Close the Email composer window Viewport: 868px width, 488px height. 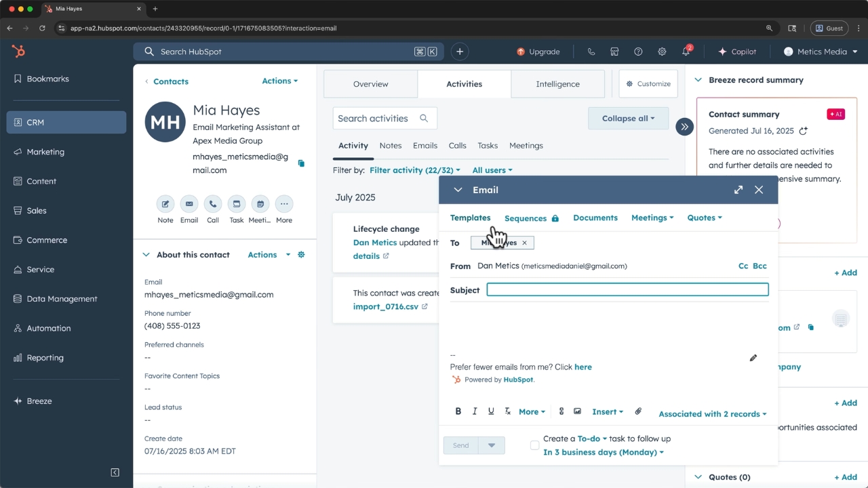click(x=759, y=190)
